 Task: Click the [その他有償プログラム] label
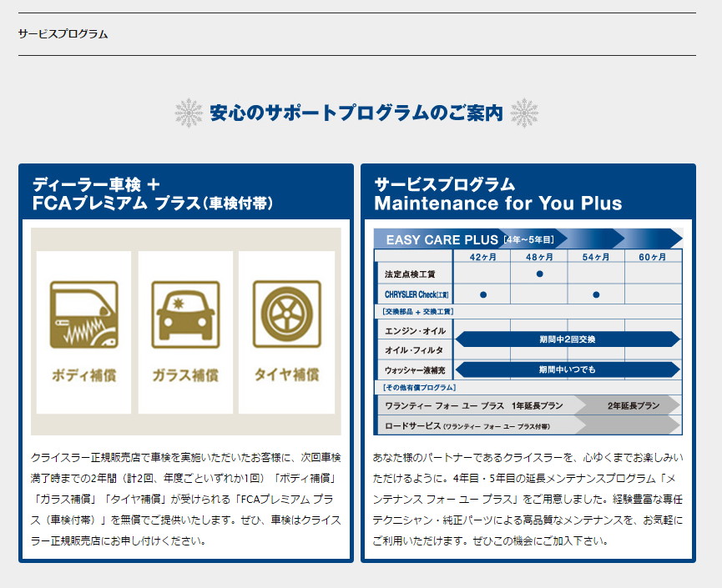420,387
